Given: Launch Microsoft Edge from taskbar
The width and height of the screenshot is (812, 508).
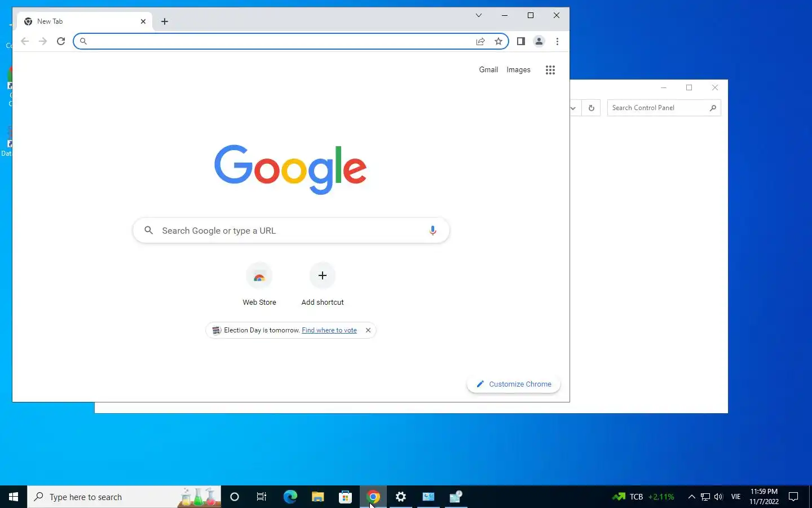Looking at the screenshot, I should click(x=290, y=497).
